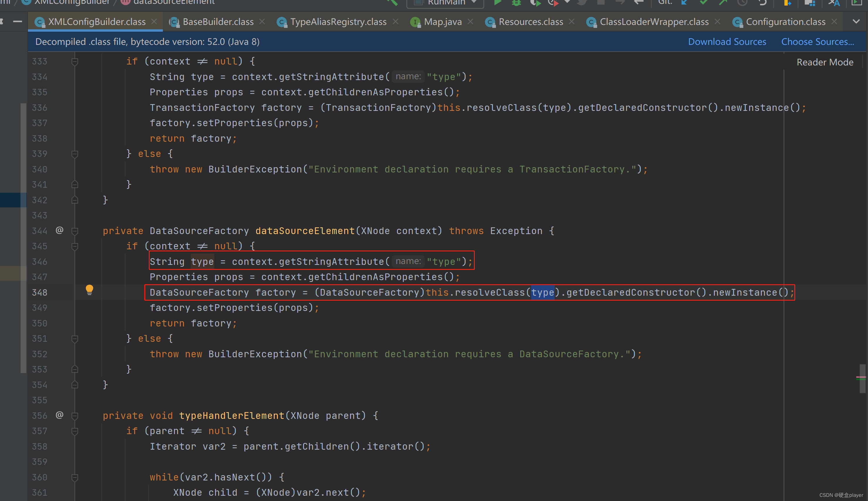868x501 pixels.
Task: Expand hidden editor tabs via the right chevron
Action: [x=856, y=21]
